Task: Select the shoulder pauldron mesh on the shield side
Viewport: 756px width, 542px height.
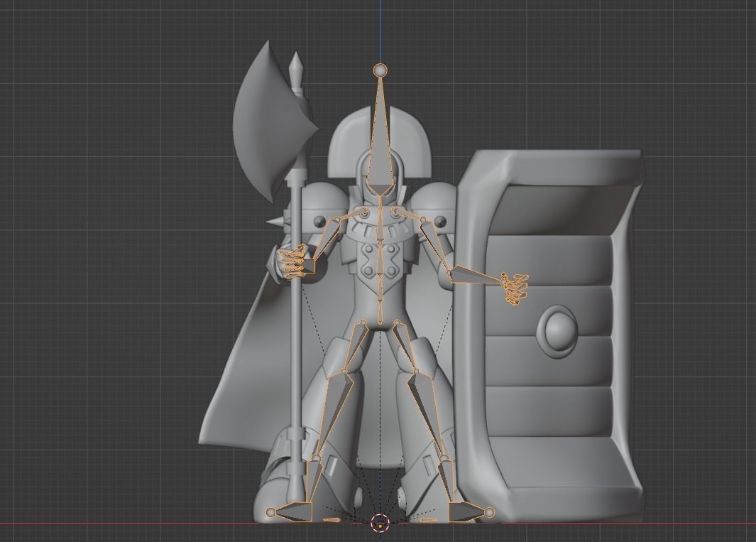Action: tap(434, 205)
